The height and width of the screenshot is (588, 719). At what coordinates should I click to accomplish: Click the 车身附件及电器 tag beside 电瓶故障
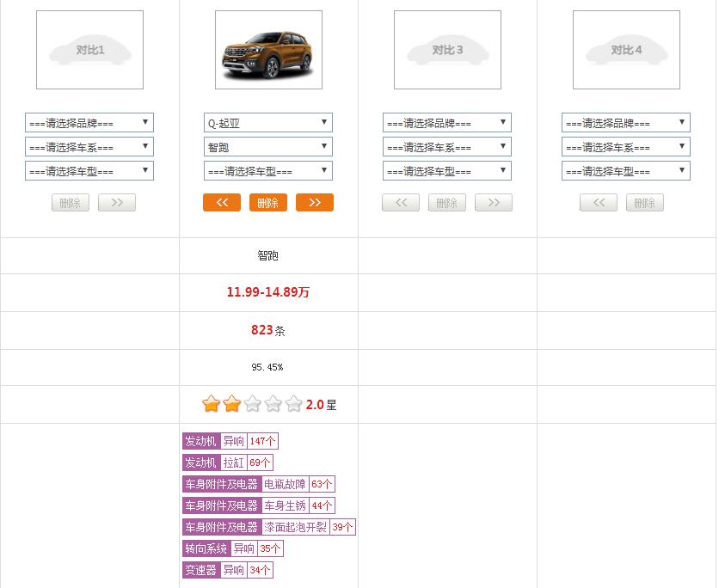(x=222, y=484)
